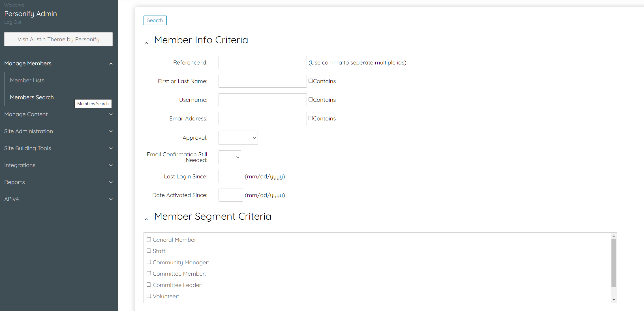Viewport: 644px width, 311px height.
Task: Open the Members Search page
Action: point(32,97)
